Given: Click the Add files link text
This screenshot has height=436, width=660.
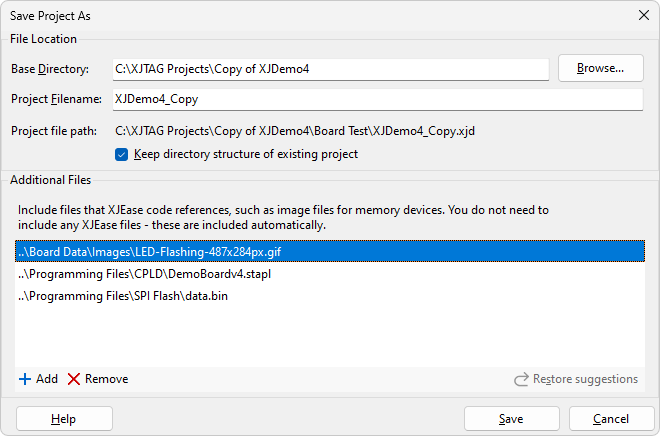Looking at the screenshot, I should click(47, 379).
